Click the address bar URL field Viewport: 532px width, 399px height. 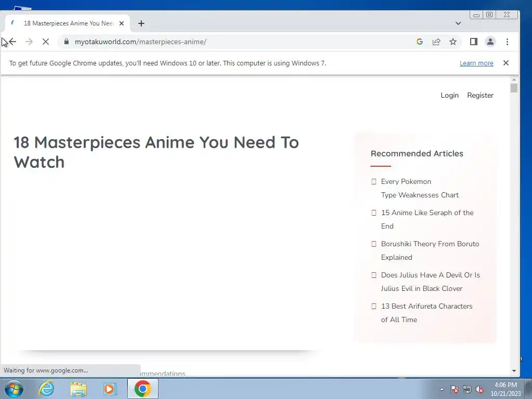tap(237, 42)
